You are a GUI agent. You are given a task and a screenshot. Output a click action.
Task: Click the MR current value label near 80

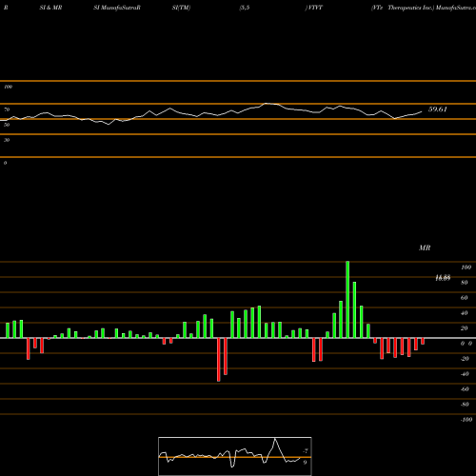click(x=443, y=278)
